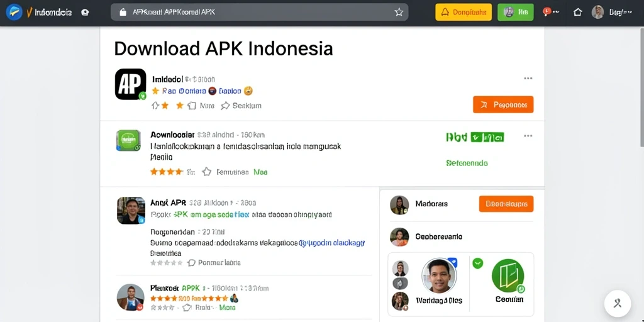Viewport: 644px width, 322px height.
Task: Click the green Setenennda link
Action: (467, 163)
